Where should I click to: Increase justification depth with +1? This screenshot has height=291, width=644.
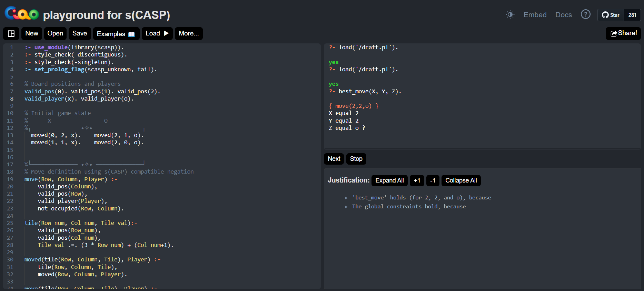417,180
